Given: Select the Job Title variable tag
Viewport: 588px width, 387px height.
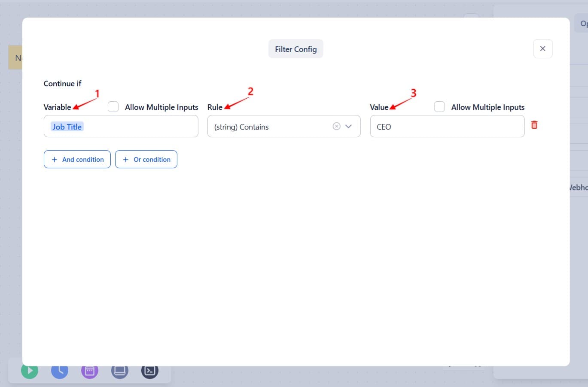Looking at the screenshot, I should coord(67,127).
